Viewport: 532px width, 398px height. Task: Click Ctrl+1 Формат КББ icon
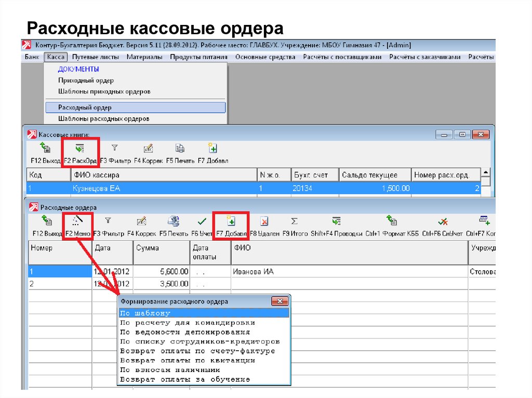pyautogui.click(x=391, y=222)
